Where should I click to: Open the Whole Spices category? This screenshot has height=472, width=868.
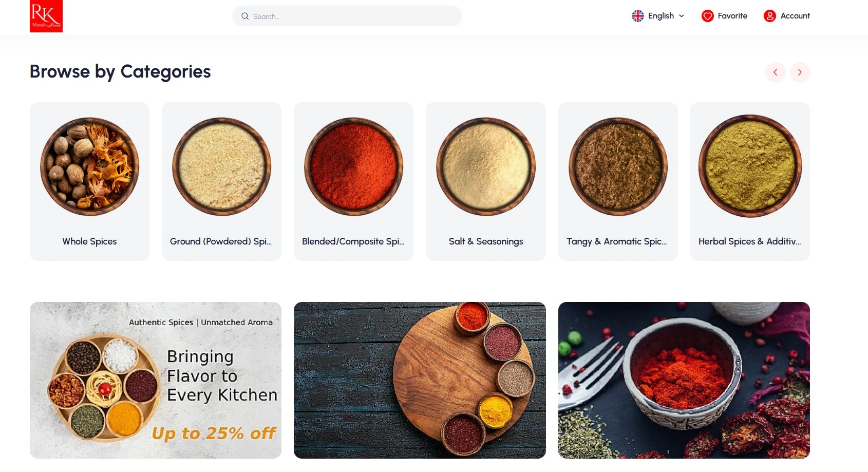click(x=89, y=181)
